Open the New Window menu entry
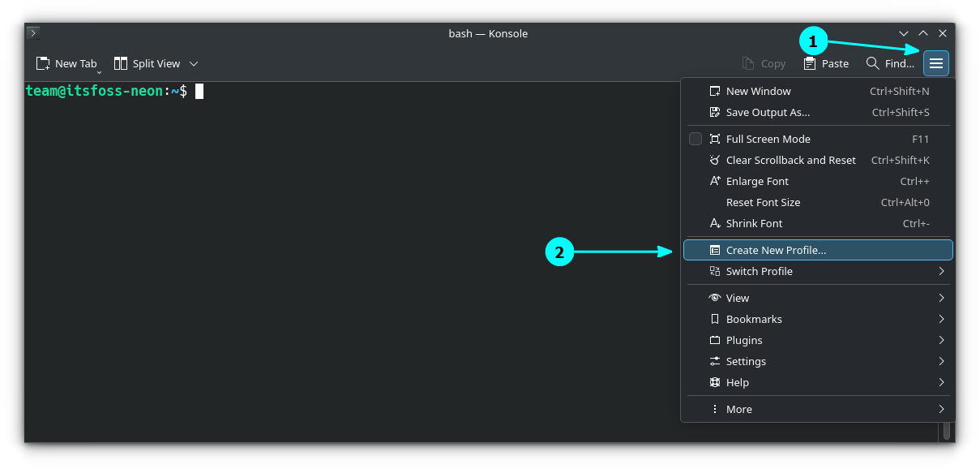980x469 pixels. (757, 91)
